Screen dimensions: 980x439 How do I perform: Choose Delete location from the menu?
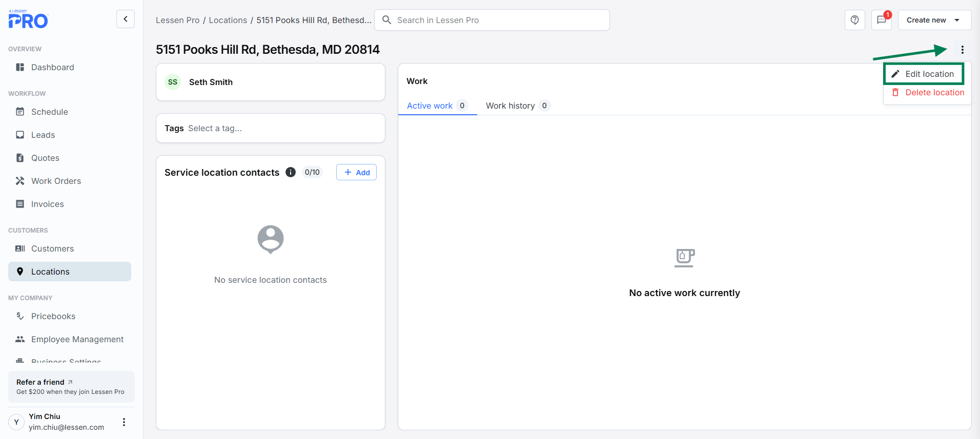(x=928, y=92)
